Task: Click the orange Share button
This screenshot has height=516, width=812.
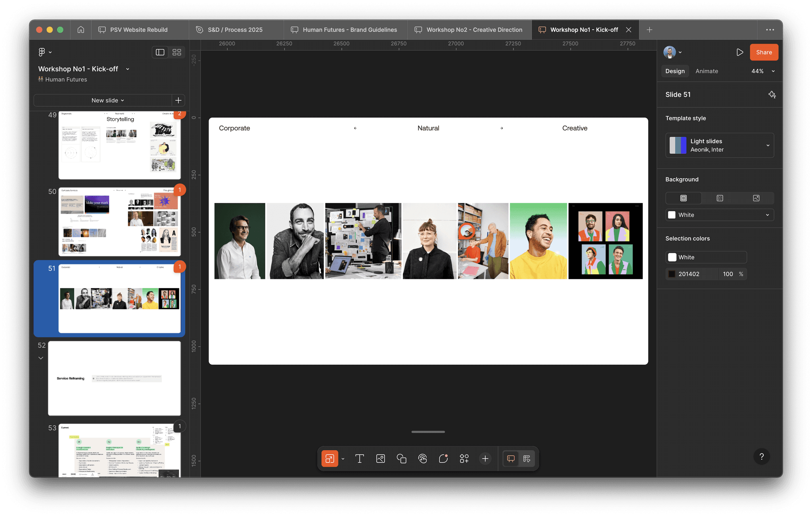Action: [x=764, y=52]
